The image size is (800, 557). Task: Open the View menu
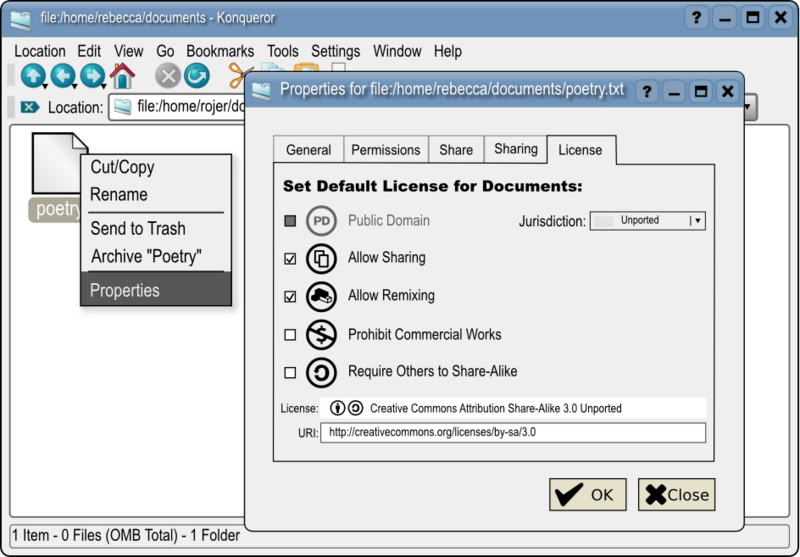(129, 52)
